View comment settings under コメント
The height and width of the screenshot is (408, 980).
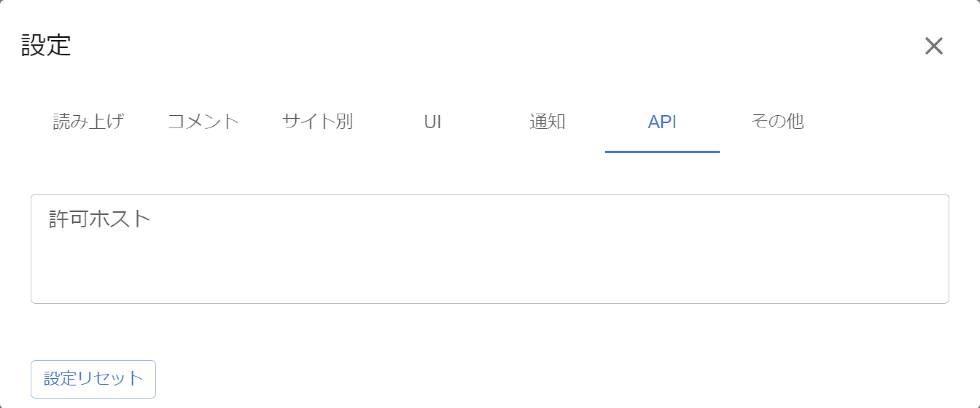(203, 121)
